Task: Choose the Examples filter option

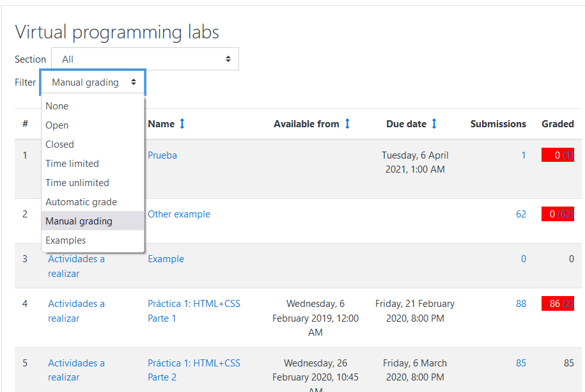Action: click(x=66, y=240)
